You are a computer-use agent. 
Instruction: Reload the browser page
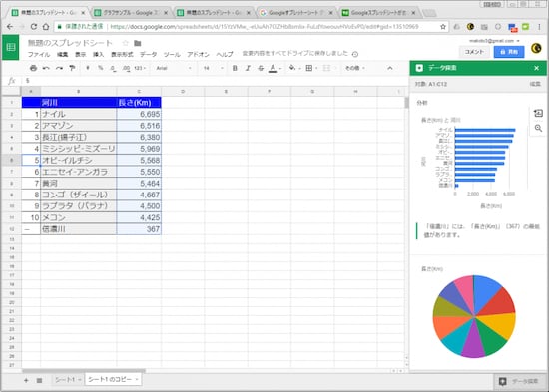coord(34,27)
